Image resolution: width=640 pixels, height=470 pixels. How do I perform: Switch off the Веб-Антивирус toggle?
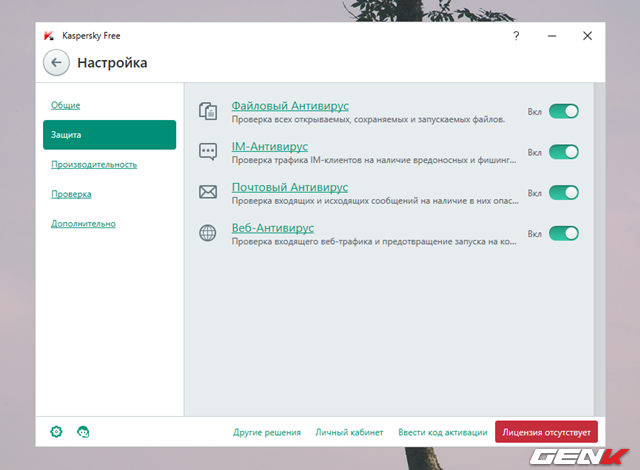coord(563,234)
